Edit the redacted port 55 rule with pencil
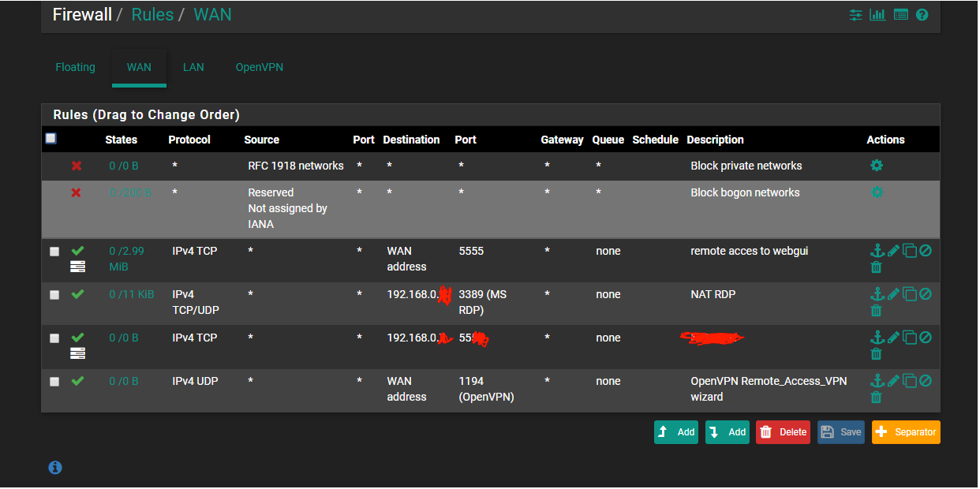 pos(893,338)
